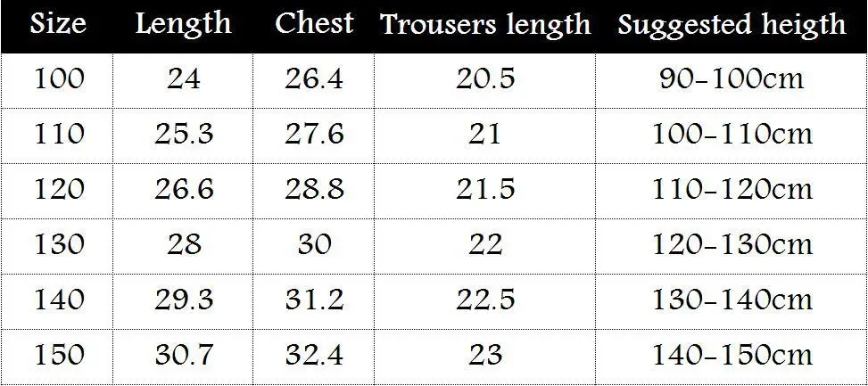Select the Chest column header
This screenshot has height=386, width=868.
[314, 24]
